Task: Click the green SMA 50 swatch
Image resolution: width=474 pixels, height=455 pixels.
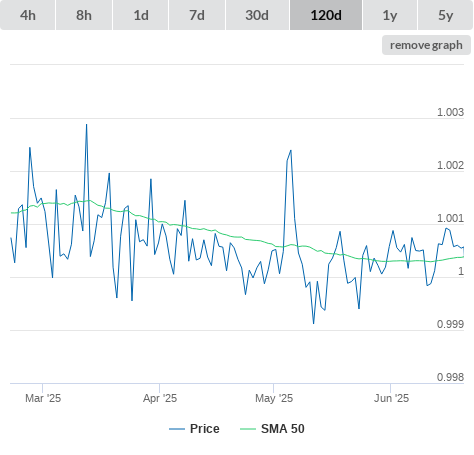Action: (248, 429)
